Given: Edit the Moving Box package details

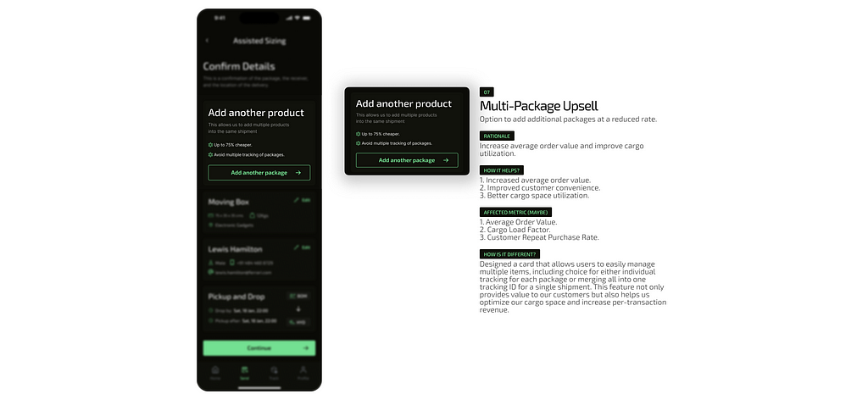Looking at the screenshot, I should 303,200.
